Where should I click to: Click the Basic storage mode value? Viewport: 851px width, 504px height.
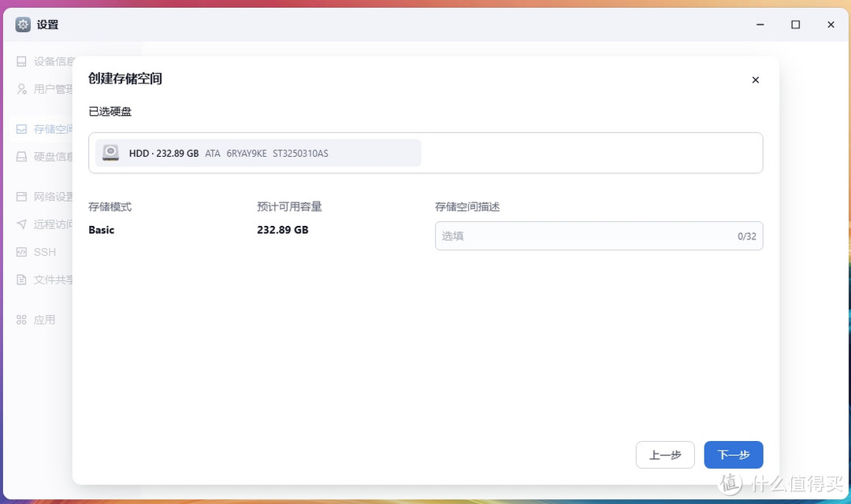(102, 230)
